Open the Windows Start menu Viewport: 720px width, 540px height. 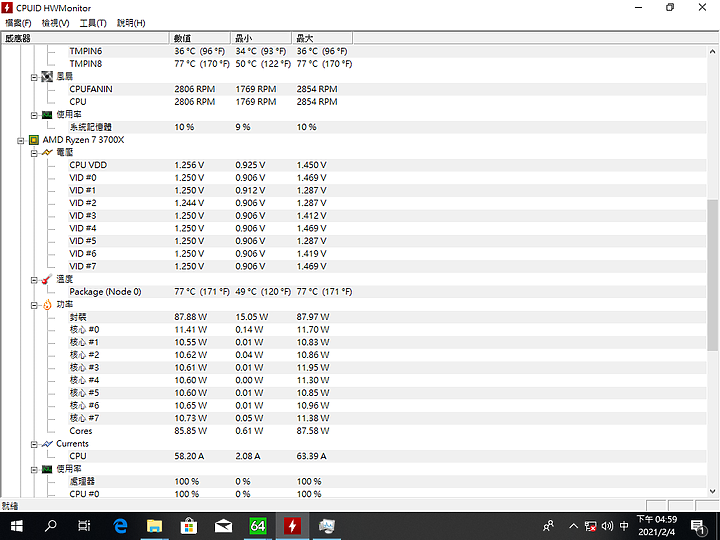point(17,526)
